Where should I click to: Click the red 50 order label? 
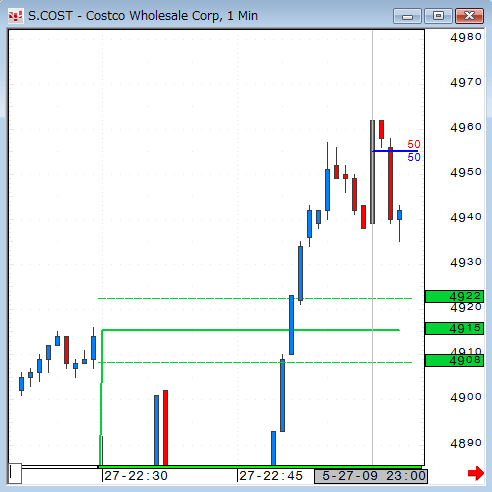click(x=414, y=144)
